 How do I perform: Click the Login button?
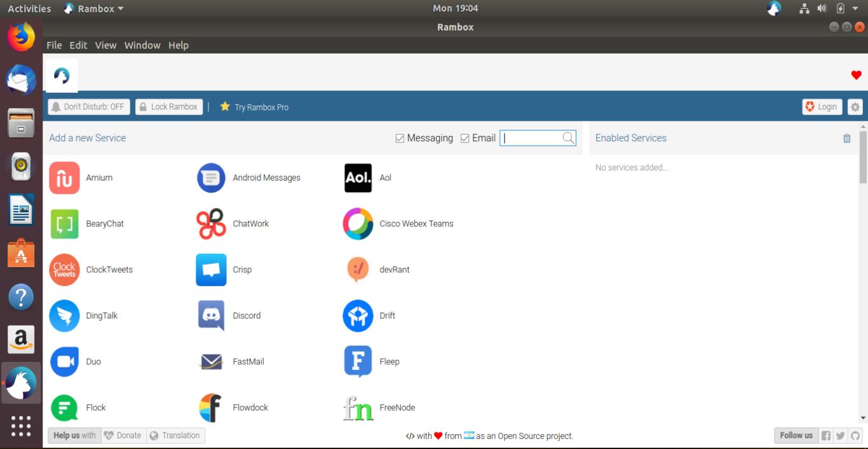(821, 107)
